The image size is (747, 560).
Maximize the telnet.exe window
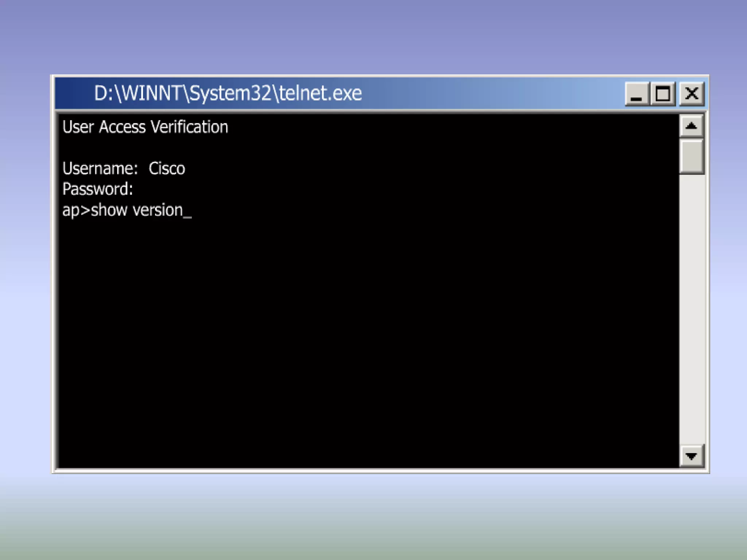[x=663, y=94]
